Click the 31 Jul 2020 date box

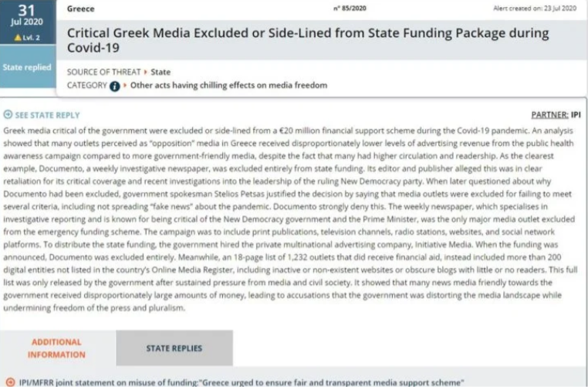click(28, 17)
